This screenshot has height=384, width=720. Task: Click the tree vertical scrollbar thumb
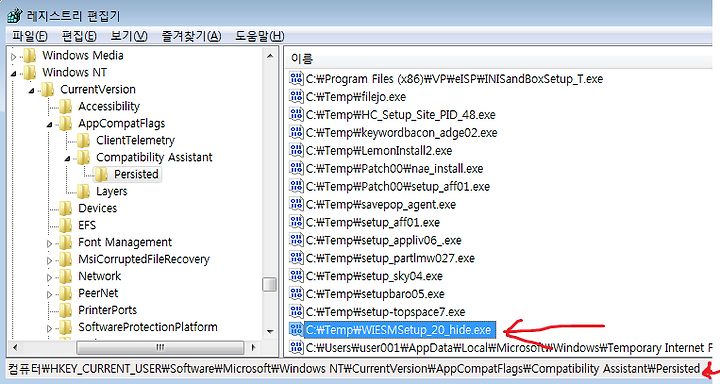click(270, 284)
